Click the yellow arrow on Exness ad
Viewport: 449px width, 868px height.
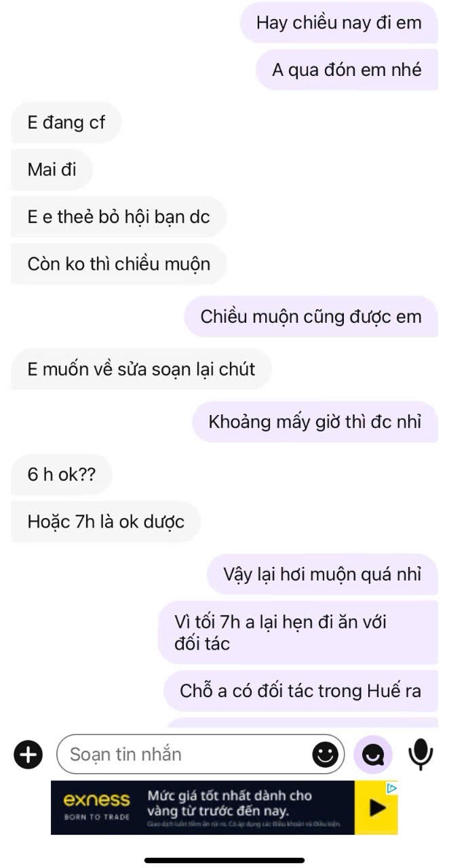click(x=377, y=808)
